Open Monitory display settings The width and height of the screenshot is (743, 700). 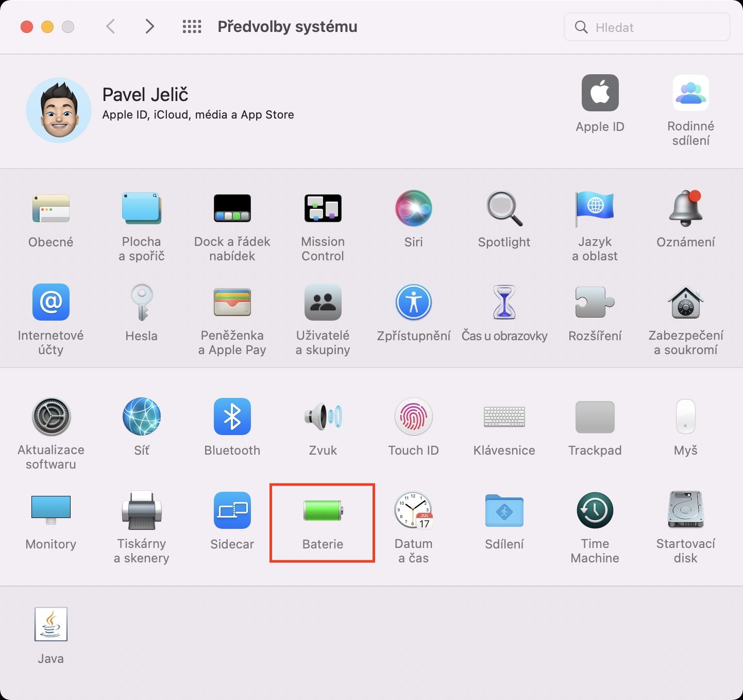(x=51, y=510)
